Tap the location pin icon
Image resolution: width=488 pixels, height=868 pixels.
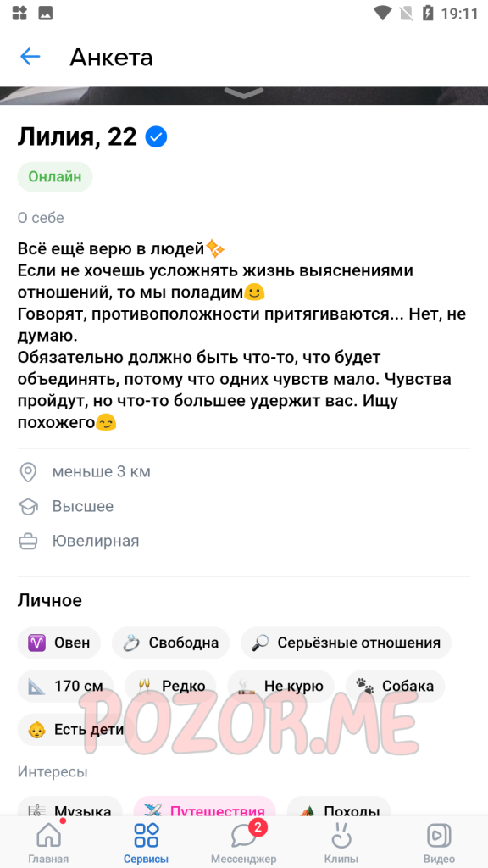click(x=28, y=472)
